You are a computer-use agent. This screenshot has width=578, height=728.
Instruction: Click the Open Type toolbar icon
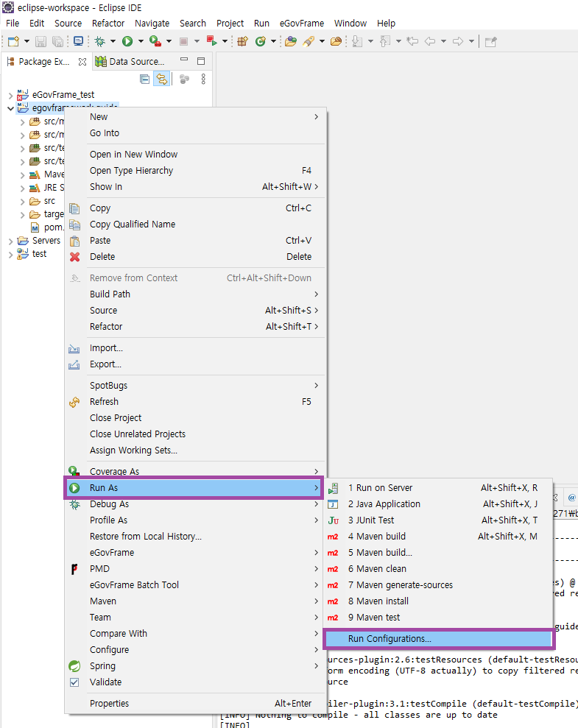point(291,41)
